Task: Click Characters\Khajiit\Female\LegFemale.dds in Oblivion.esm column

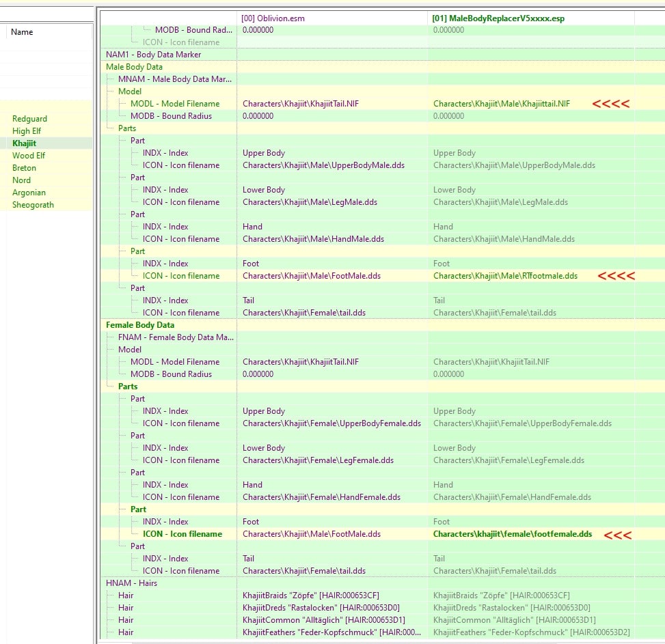Action: [318, 460]
